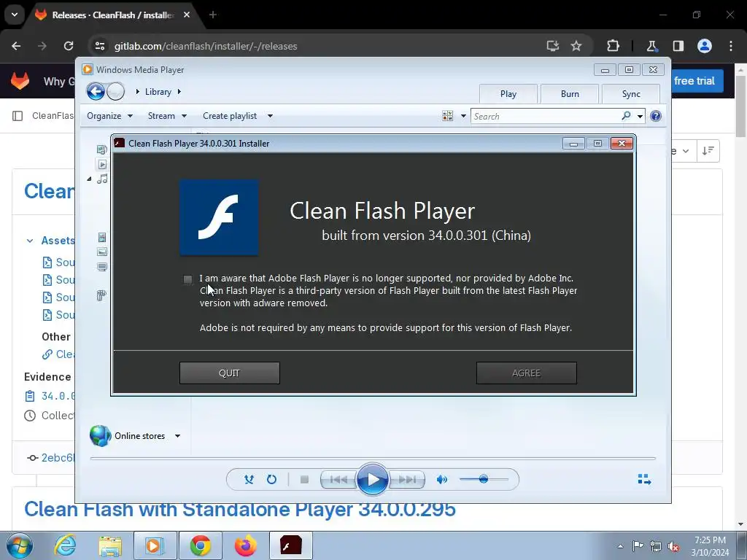Click the Media Player seek bar
The height and width of the screenshot is (560, 747).
click(373, 458)
